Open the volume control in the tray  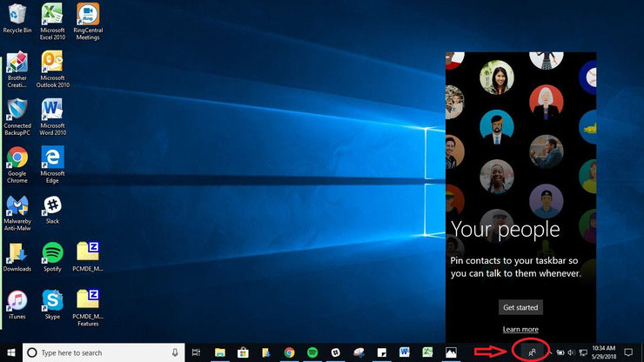point(571,352)
